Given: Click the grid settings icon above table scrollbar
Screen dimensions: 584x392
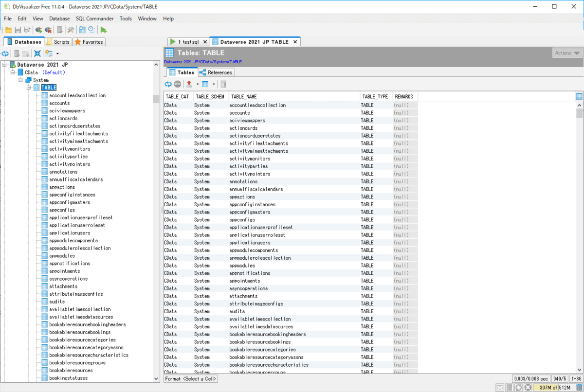Looking at the screenshot, I should point(579,96).
